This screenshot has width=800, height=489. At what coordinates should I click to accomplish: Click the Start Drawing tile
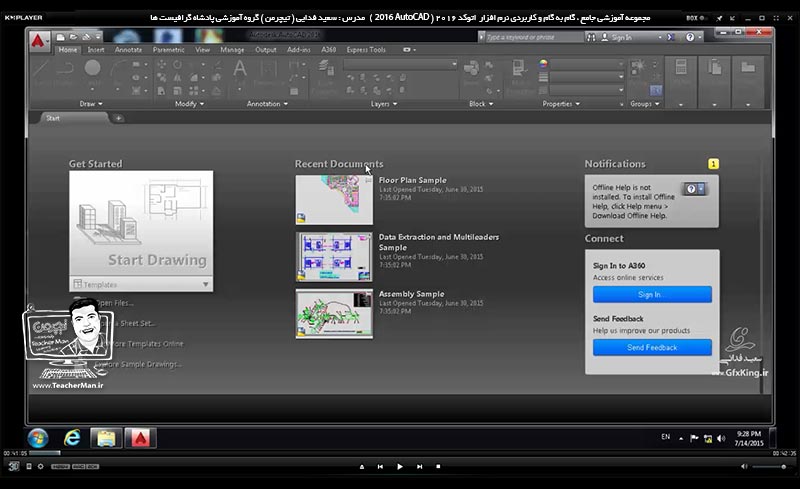pos(141,224)
